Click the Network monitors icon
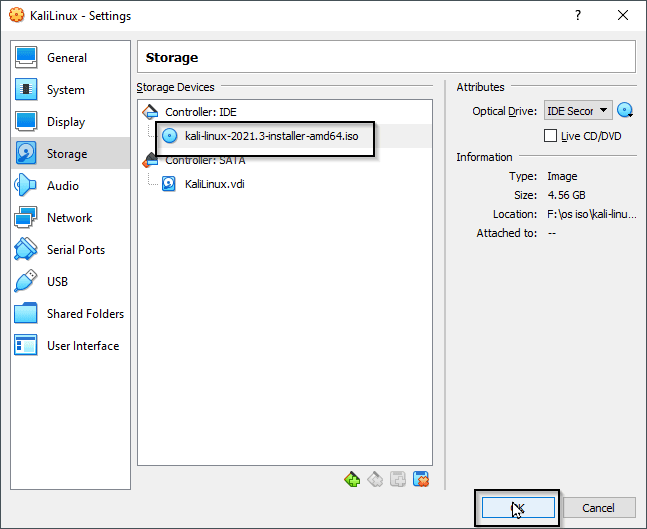Image resolution: width=647 pixels, height=529 pixels. pyautogui.click(x=25, y=217)
